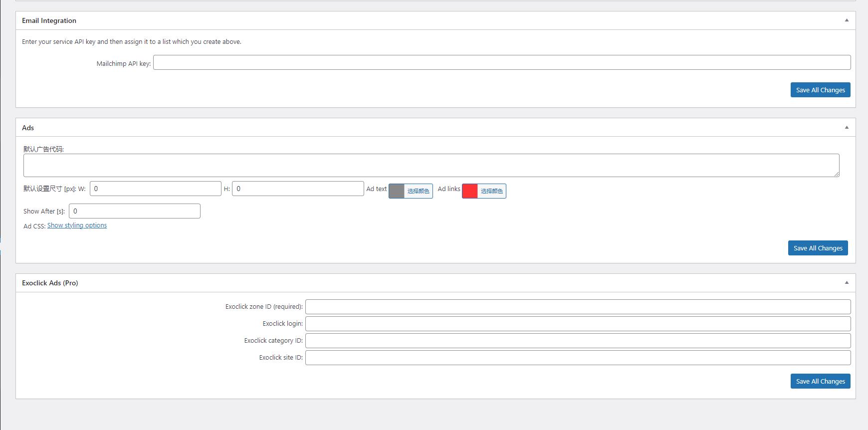The width and height of the screenshot is (868, 430).
Task: Click the 'Exoclick zone ID (required):' label
Action: pyautogui.click(x=264, y=307)
